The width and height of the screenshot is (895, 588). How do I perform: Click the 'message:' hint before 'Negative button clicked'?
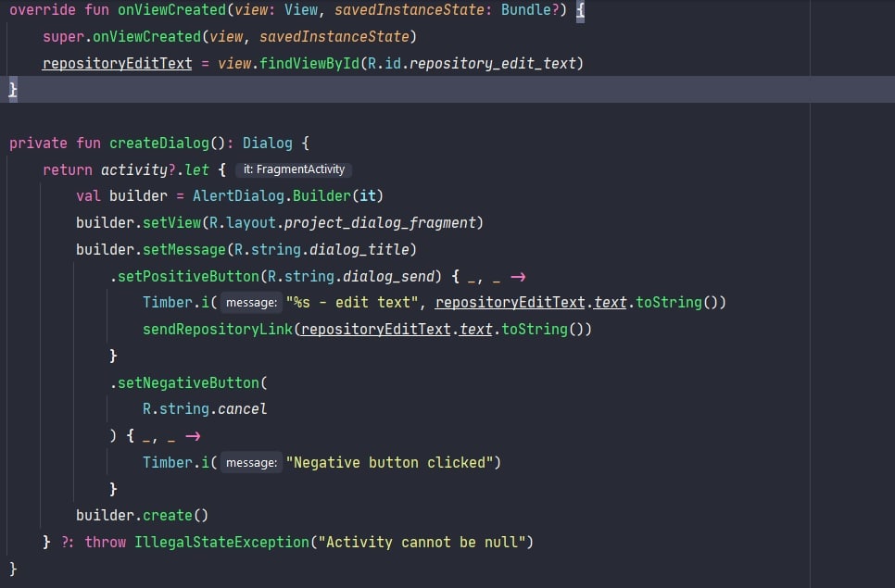point(251,463)
